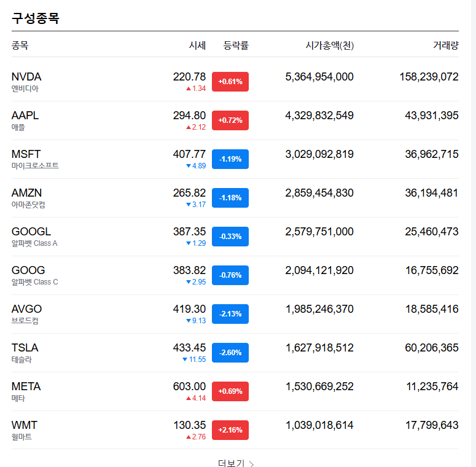476x467 pixels.
Task: Click market cap 3,029,092,819
Action: pyautogui.click(x=319, y=154)
